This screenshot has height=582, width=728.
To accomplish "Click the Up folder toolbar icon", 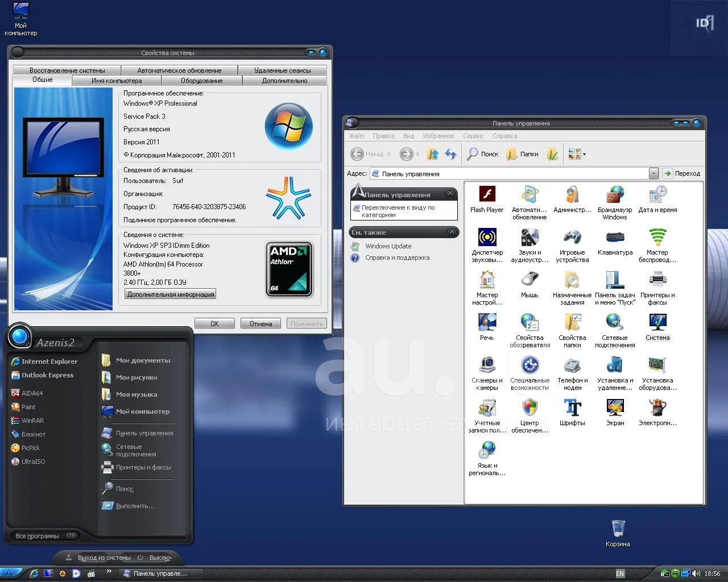I will pyautogui.click(x=433, y=154).
